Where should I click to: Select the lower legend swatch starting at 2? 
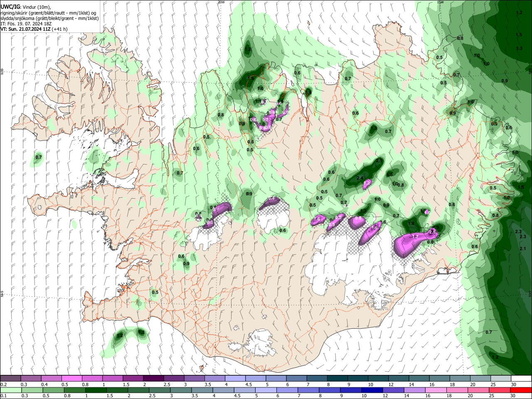[138, 390]
